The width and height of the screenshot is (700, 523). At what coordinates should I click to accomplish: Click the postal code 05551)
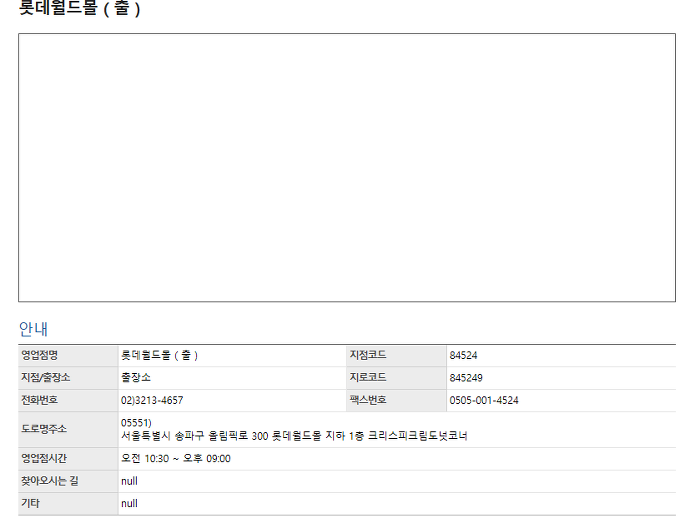point(136,423)
